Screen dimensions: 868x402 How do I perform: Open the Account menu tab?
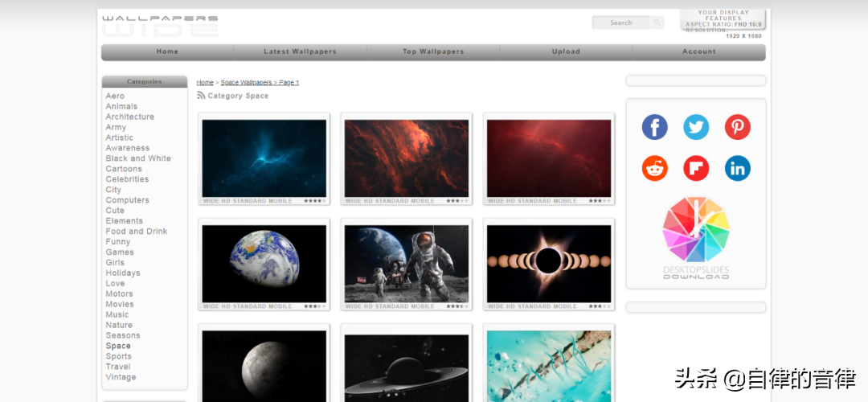click(x=699, y=52)
